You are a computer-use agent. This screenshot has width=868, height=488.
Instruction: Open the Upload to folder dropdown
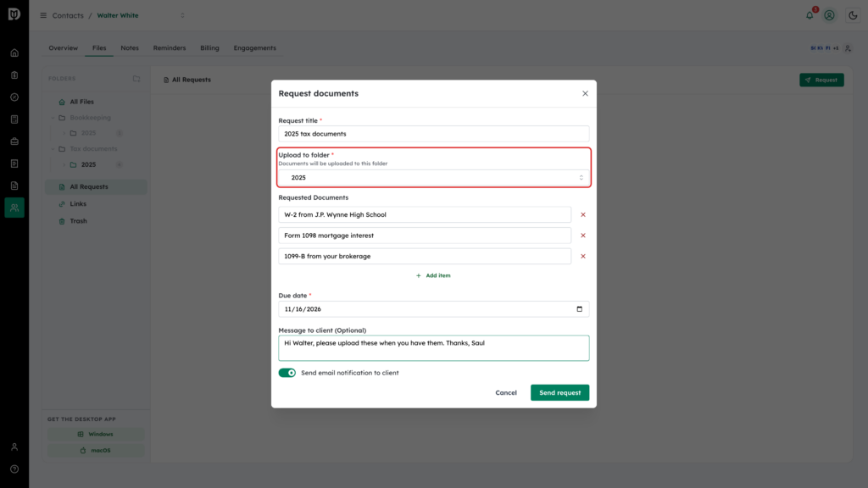click(x=434, y=178)
